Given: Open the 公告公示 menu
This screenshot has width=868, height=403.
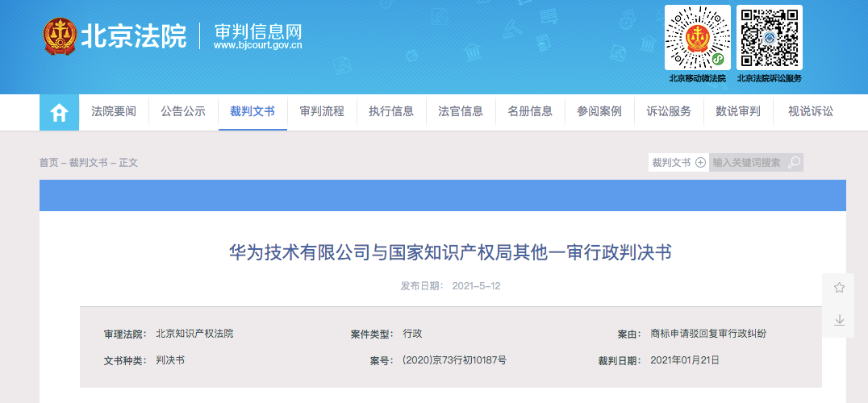Looking at the screenshot, I should (x=183, y=112).
